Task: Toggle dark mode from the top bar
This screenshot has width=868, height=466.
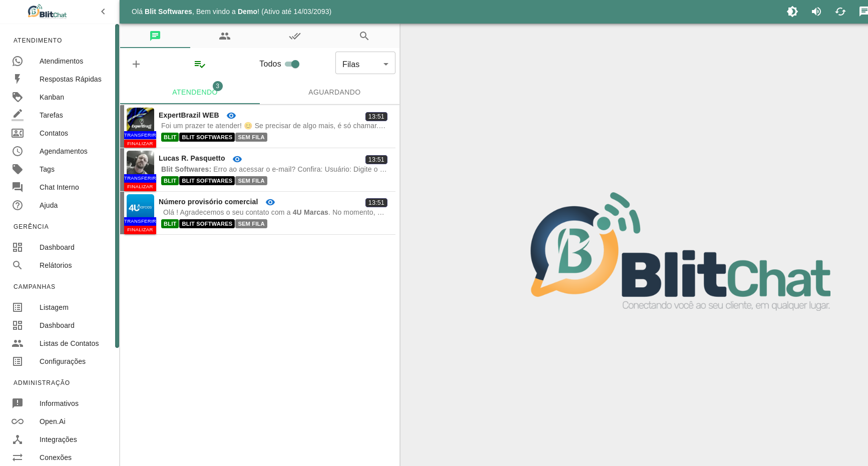Action: (x=792, y=12)
